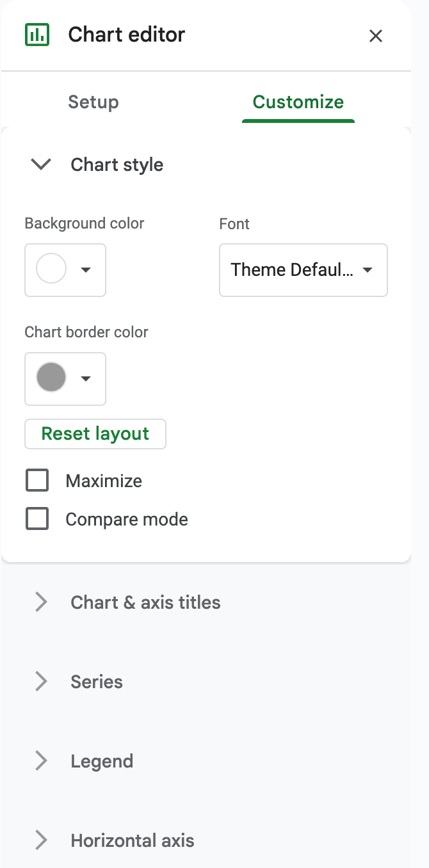
Task: Click the X icon to close Chart editor
Action: 376,36
